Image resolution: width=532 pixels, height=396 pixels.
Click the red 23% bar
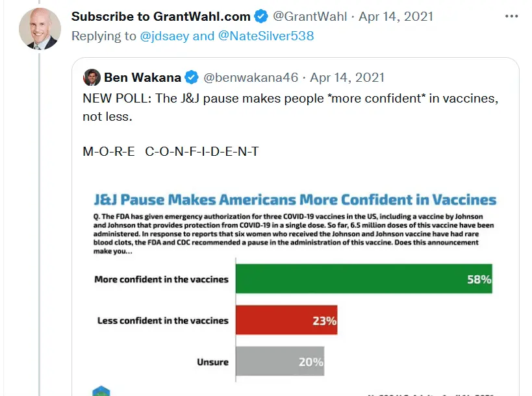(286, 321)
